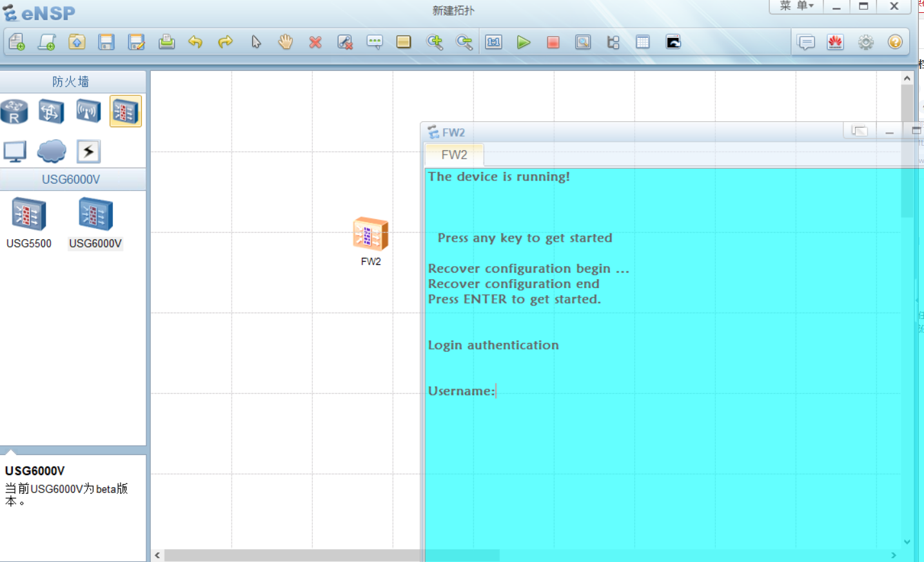Select the router device category
This screenshot has height=562, width=924.
click(x=14, y=111)
